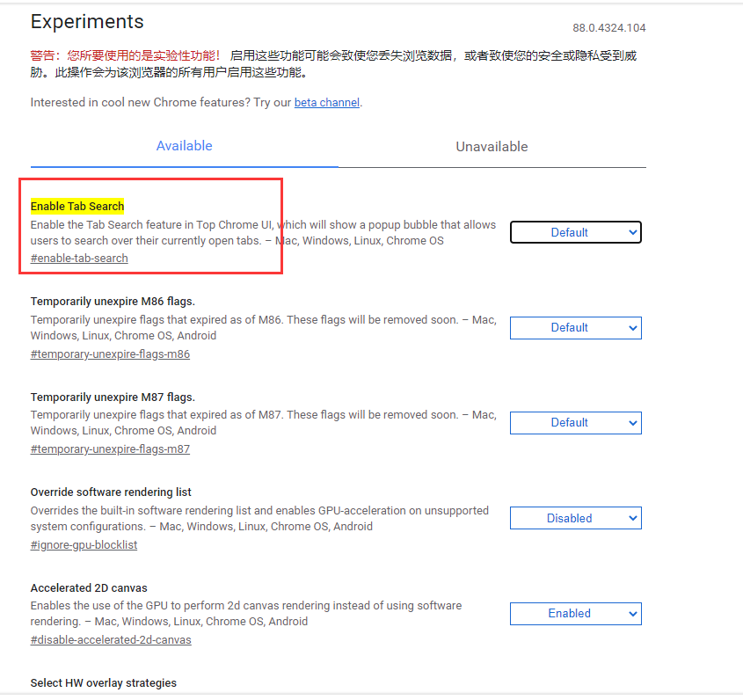Click the #ignore-gpu-blocklist permalink
743x700 pixels.
(x=84, y=544)
